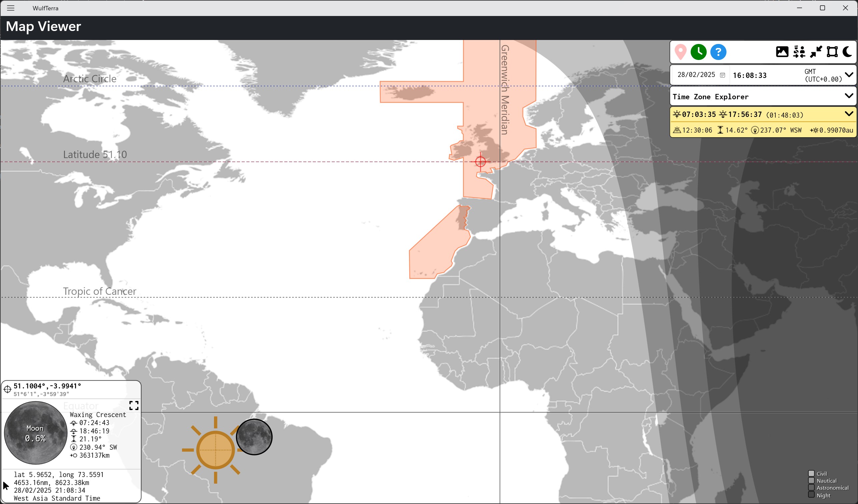Viewport: 858px width, 504px height.
Task: Click the inward arrows icon
Action: click(816, 52)
